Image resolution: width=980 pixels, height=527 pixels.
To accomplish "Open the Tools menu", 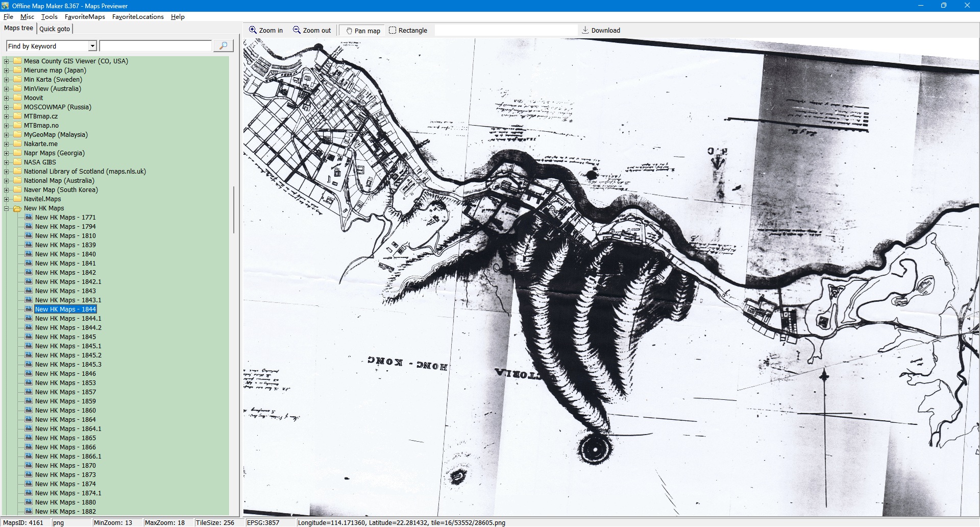I will (x=49, y=17).
